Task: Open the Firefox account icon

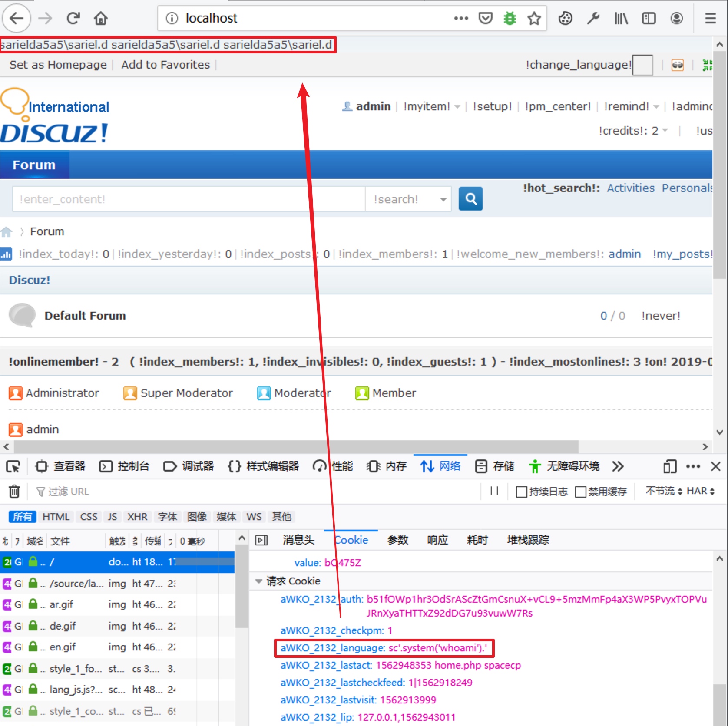Action: tap(676, 18)
